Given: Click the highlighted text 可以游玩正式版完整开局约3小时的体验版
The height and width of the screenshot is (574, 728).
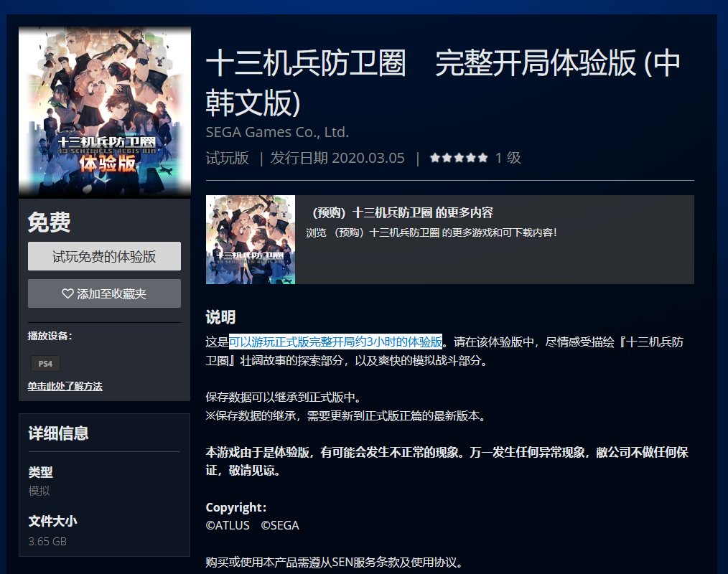Looking at the screenshot, I should coord(336,342).
